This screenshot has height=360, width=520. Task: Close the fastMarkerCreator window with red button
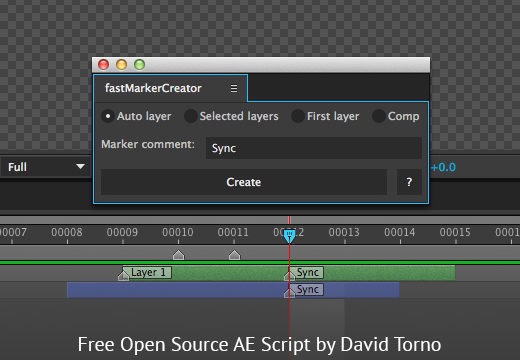(104, 64)
